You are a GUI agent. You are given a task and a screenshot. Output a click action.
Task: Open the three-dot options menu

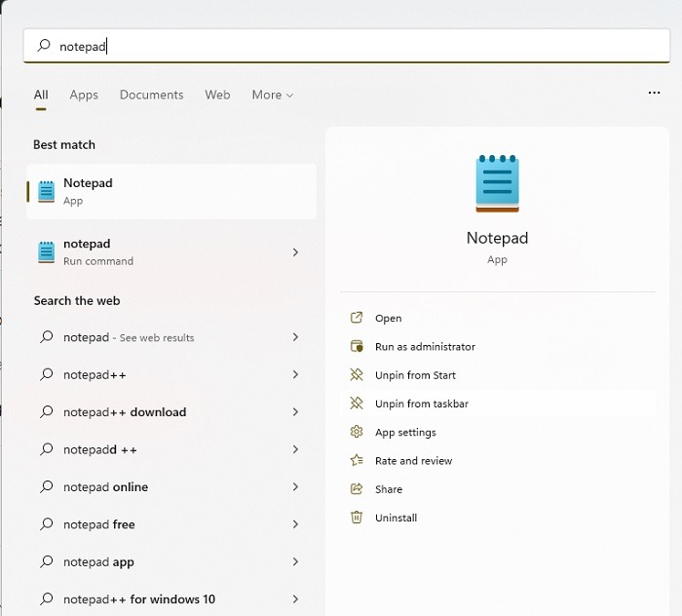(x=654, y=93)
